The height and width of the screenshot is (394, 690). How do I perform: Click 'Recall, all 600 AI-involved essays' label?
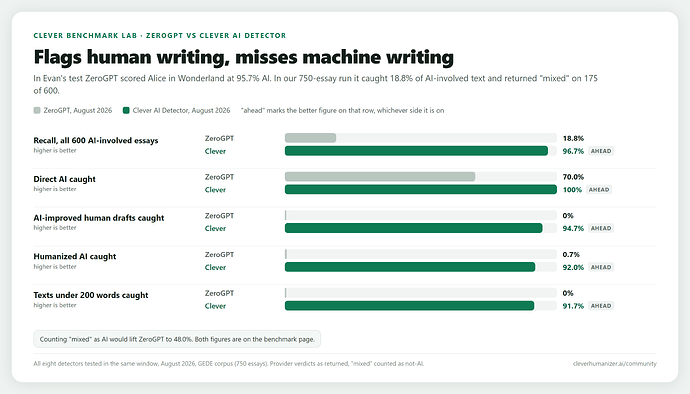click(x=95, y=140)
